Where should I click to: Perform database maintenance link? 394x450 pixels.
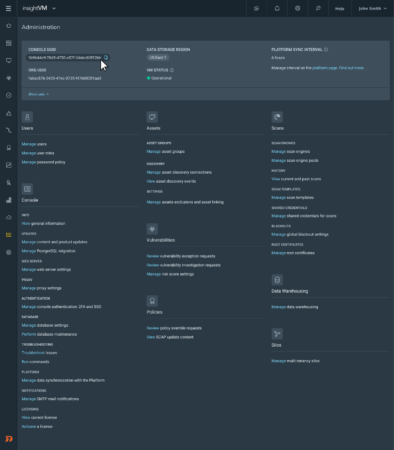point(49,334)
